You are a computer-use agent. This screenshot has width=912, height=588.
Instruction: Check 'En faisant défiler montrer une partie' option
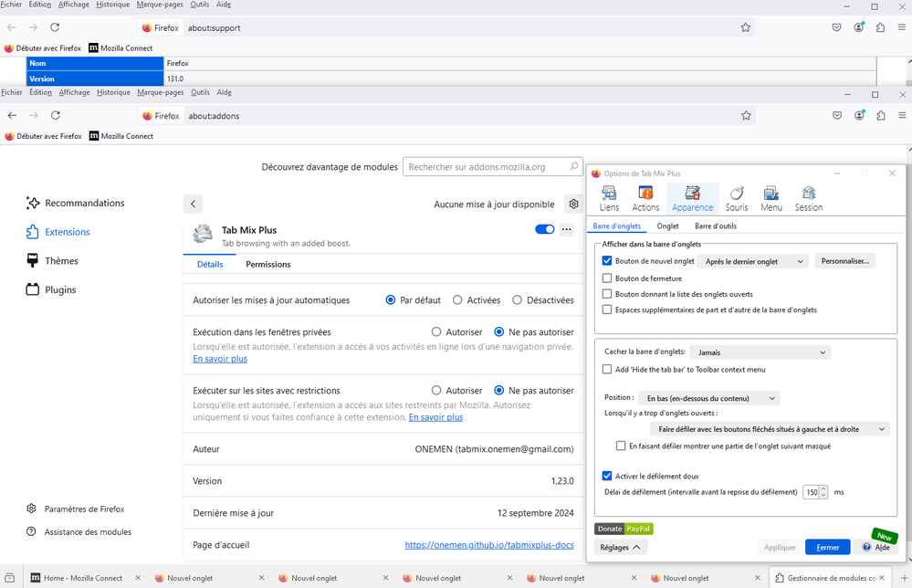coord(621,446)
